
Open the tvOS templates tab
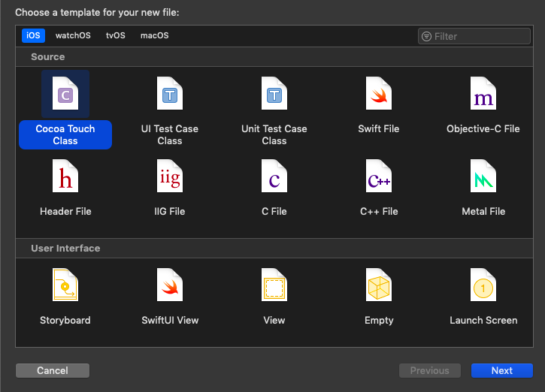coord(116,35)
